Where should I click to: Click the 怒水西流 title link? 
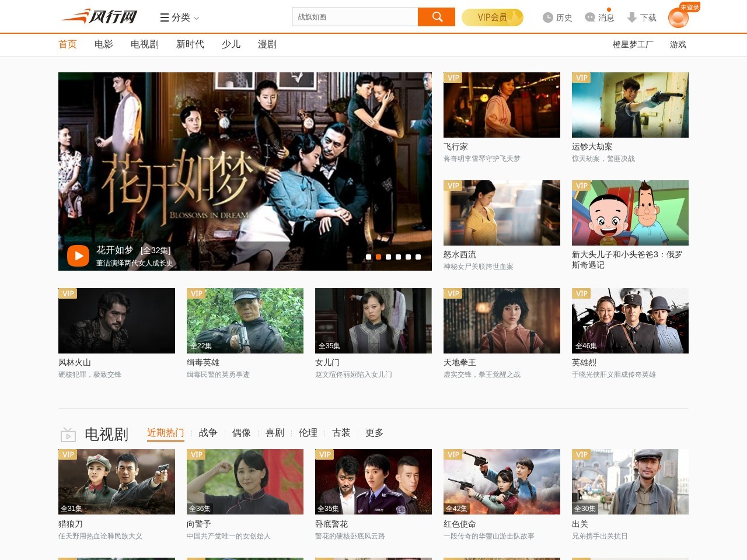coord(460,255)
